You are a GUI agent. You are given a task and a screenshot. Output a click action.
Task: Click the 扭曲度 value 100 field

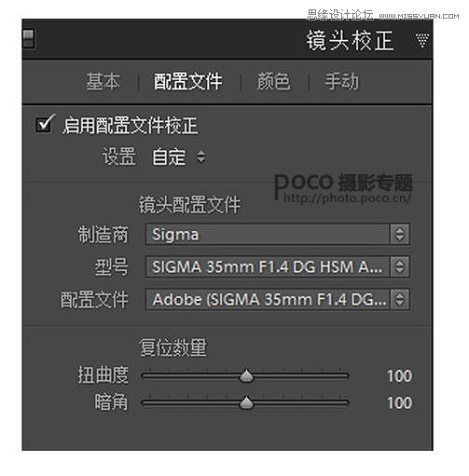[x=400, y=376]
